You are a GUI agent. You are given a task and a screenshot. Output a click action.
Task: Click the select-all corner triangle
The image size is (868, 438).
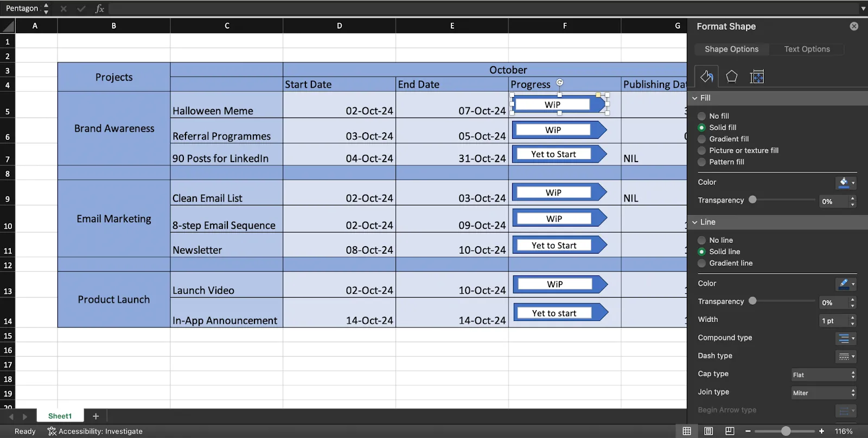click(x=8, y=25)
